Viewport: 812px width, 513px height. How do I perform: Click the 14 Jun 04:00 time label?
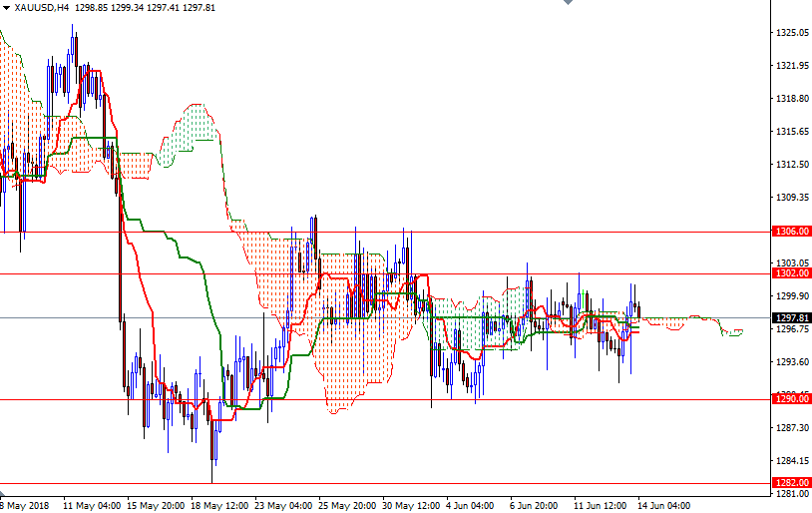(663, 505)
